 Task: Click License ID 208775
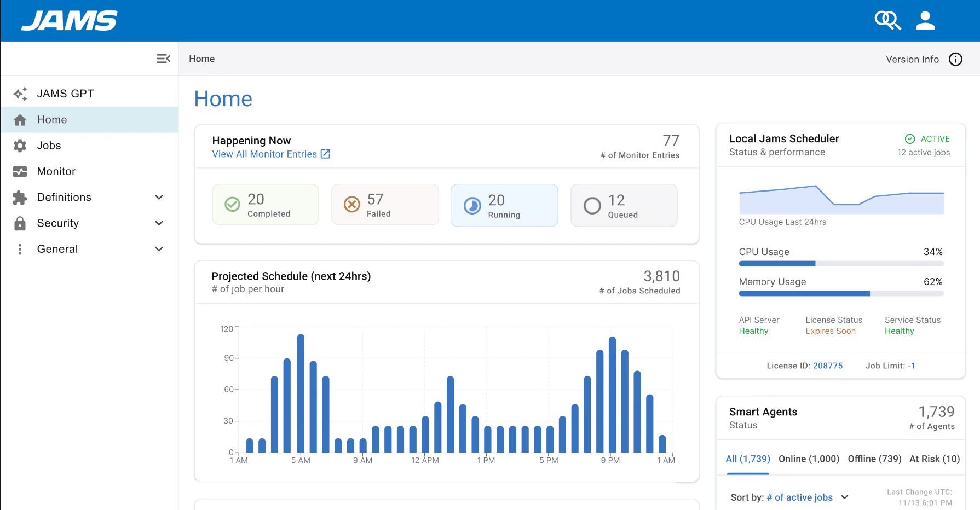827,366
